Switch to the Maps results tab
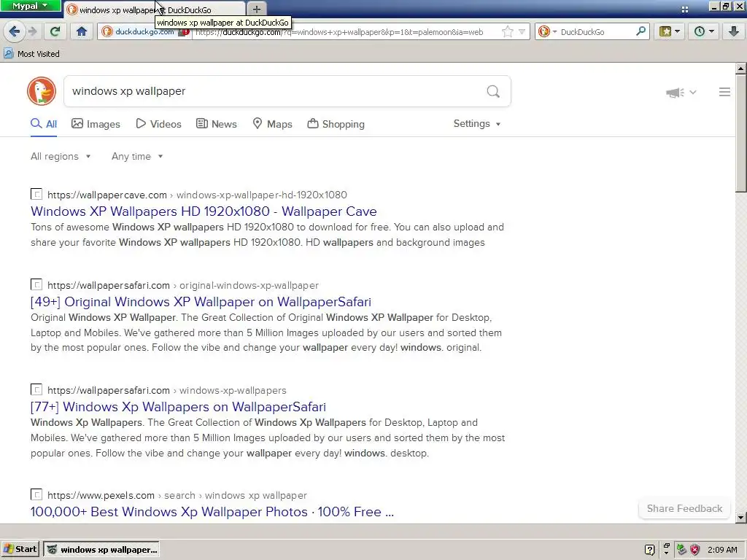747x560 pixels. [x=272, y=124]
